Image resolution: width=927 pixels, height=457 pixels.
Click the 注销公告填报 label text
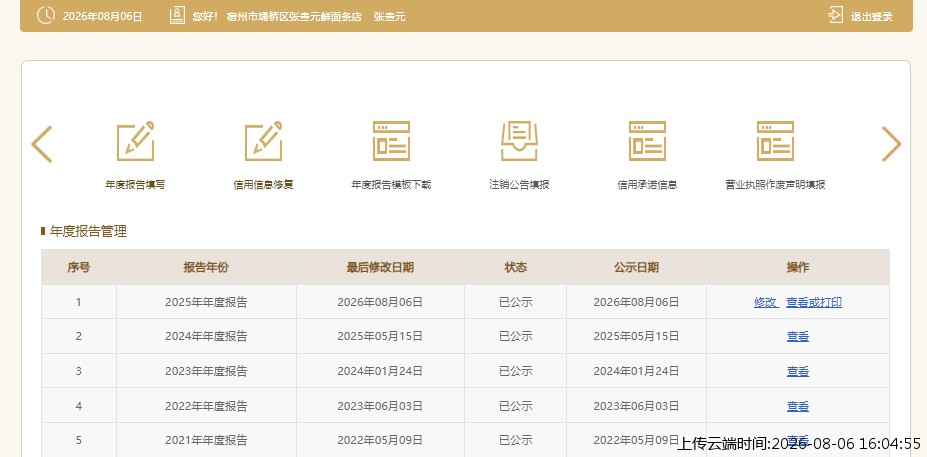(x=519, y=184)
